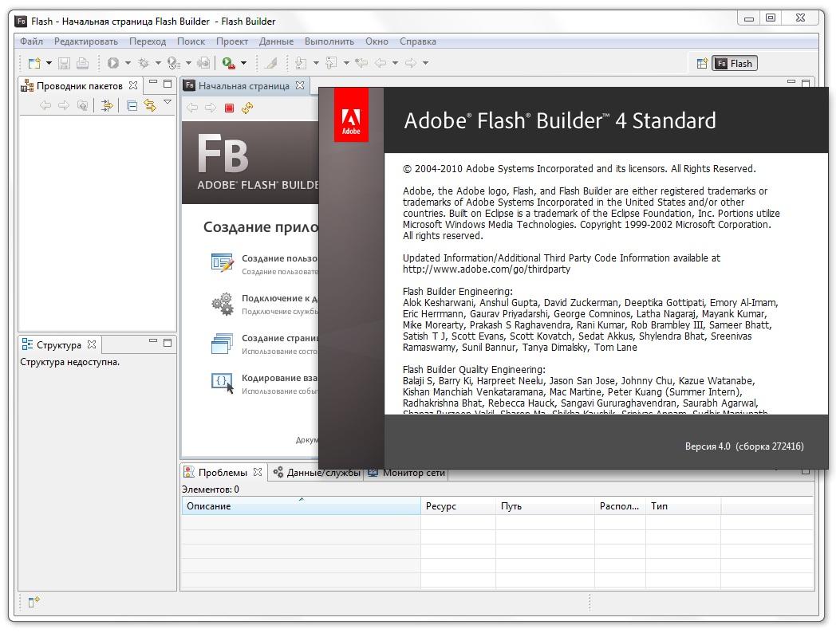
Task: Click the Previous Annotation toolbar icon
Action: tap(332, 63)
